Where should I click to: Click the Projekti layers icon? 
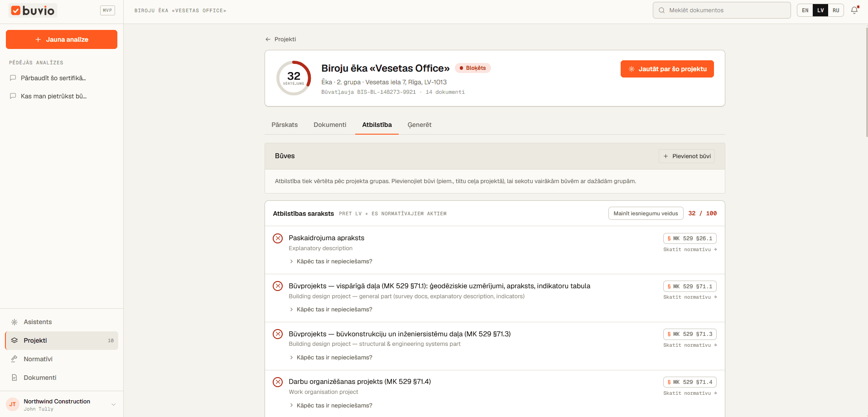[x=14, y=340]
